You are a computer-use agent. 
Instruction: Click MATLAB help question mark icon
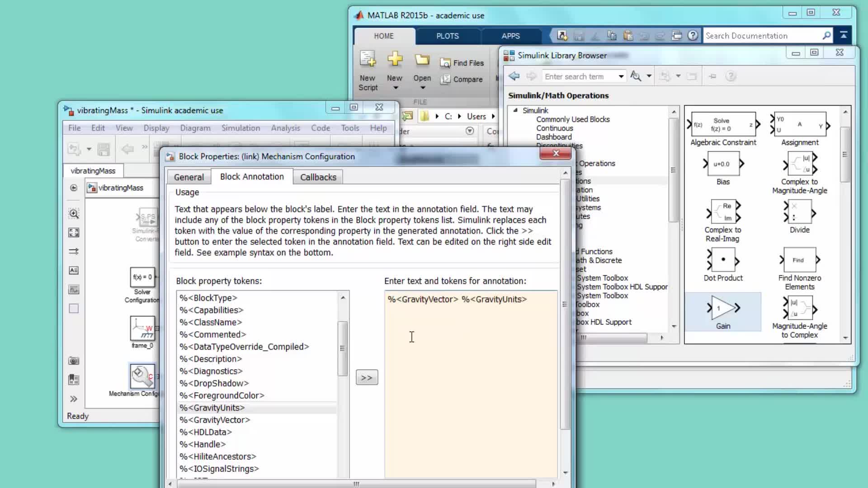pos(693,35)
